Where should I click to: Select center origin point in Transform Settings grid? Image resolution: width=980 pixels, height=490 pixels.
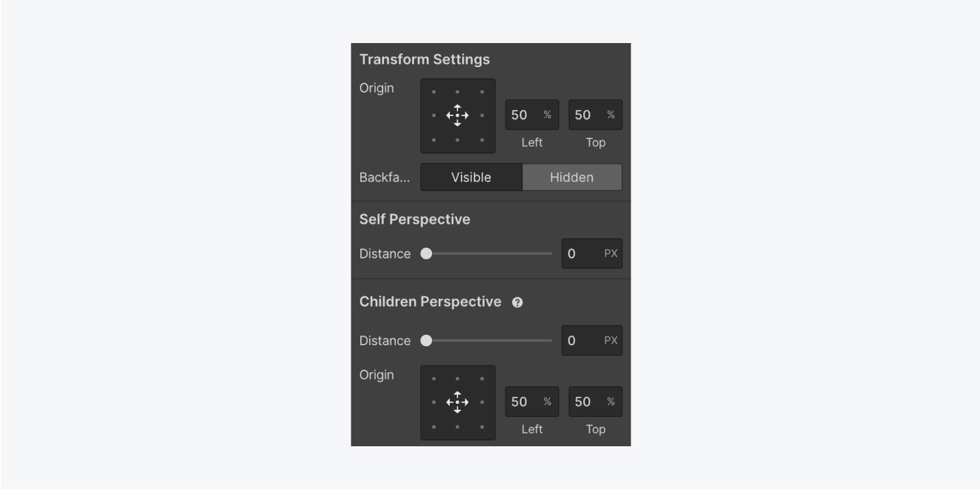[458, 115]
